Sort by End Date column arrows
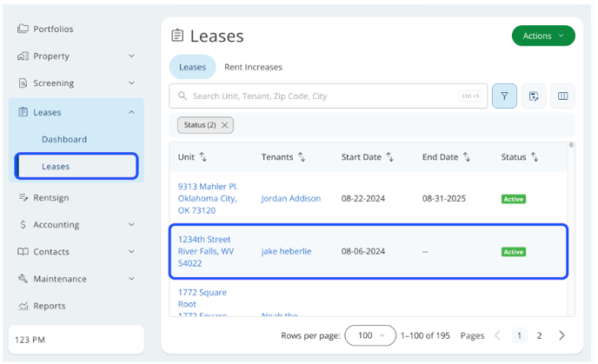Image resolution: width=598 pixels, height=364 pixels. pos(467,157)
